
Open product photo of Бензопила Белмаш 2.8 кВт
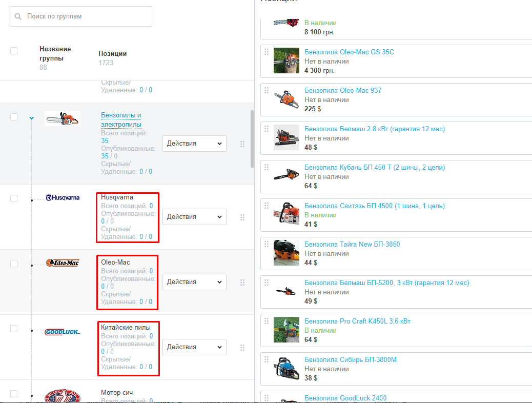287,137
